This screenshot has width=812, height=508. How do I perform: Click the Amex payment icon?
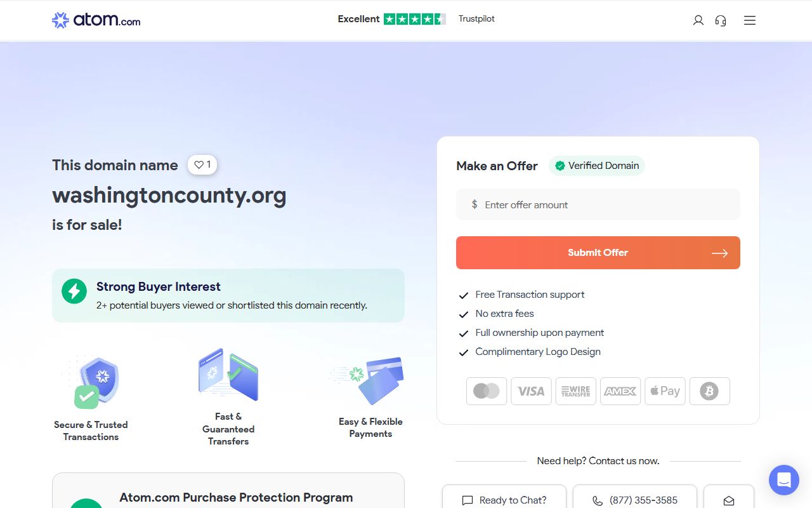[620, 391]
